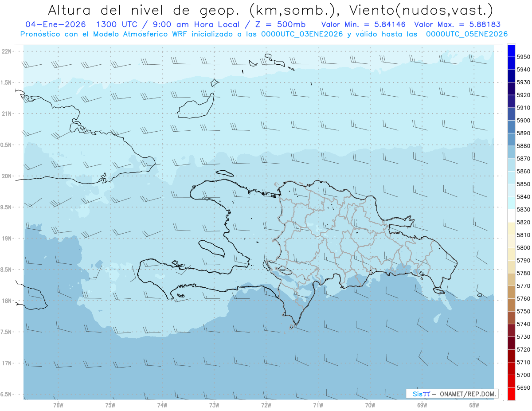Click the color scale value '5880'
532x411 pixels.
[524, 146]
